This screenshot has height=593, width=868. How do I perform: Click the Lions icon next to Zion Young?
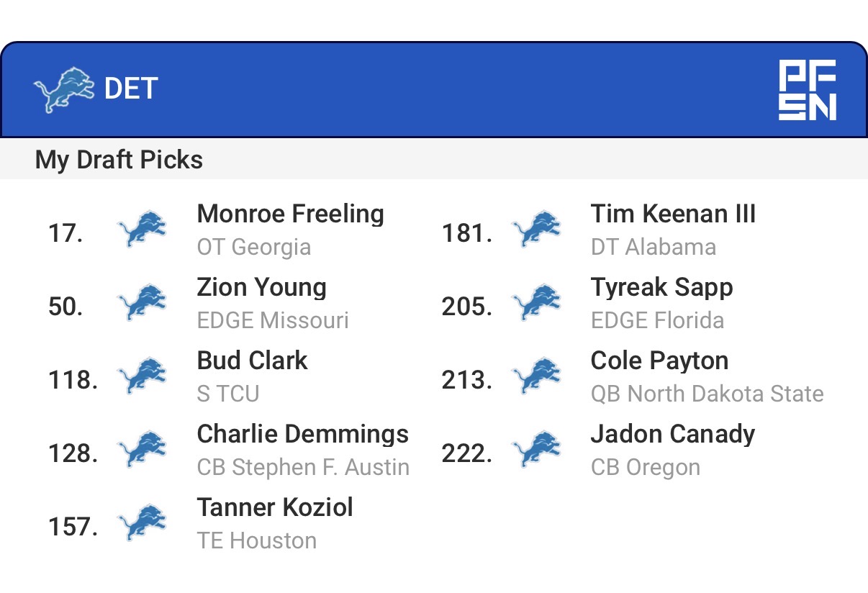(142, 303)
